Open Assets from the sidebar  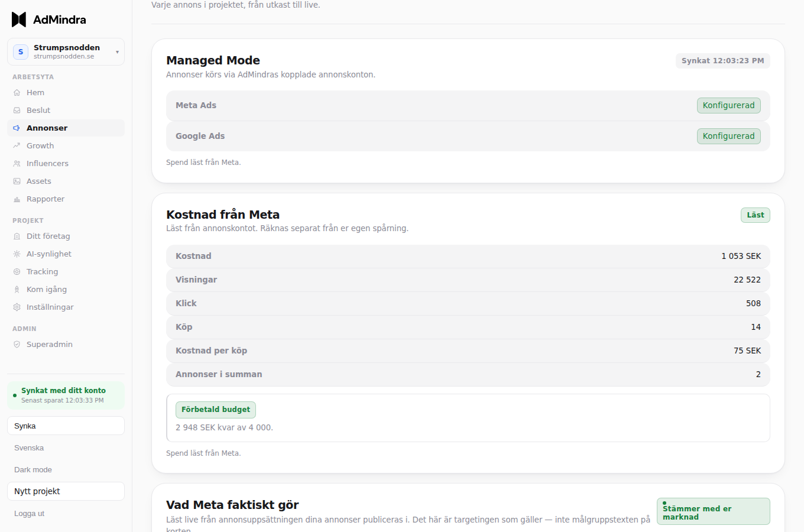click(66, 181)
